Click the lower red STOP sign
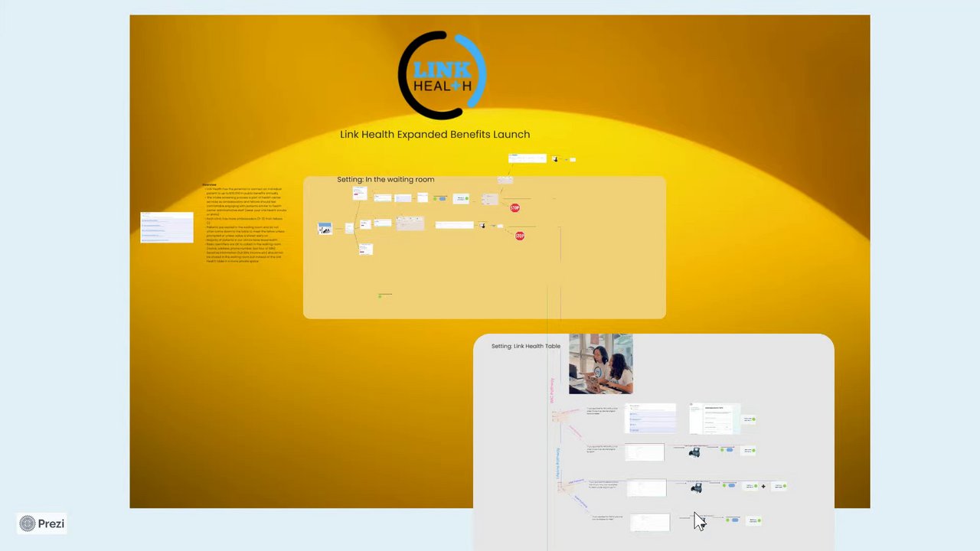The width and height of the screenshot is (980, 551). click(x=520, y=236)
